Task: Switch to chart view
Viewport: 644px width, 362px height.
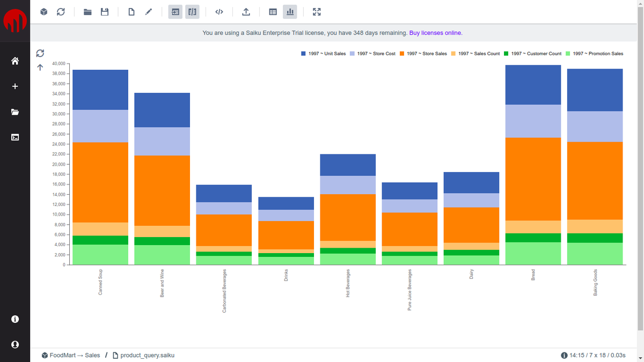Action: [290, 11]
